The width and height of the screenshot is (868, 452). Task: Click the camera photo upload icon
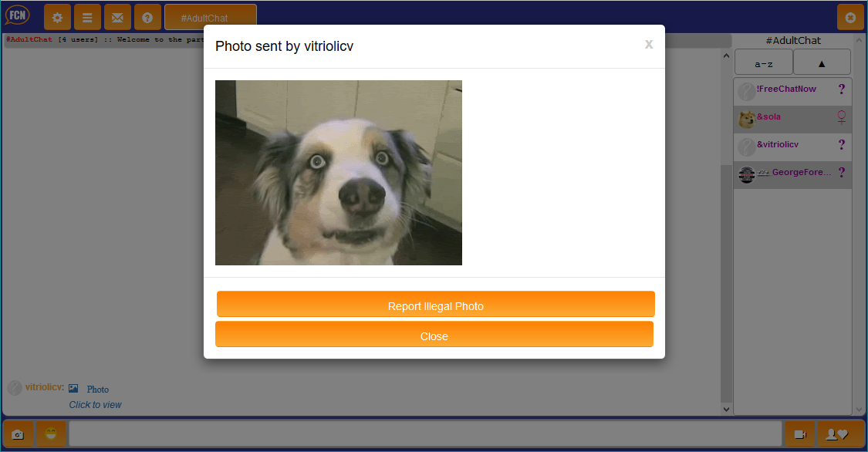[x=18, y=434]
